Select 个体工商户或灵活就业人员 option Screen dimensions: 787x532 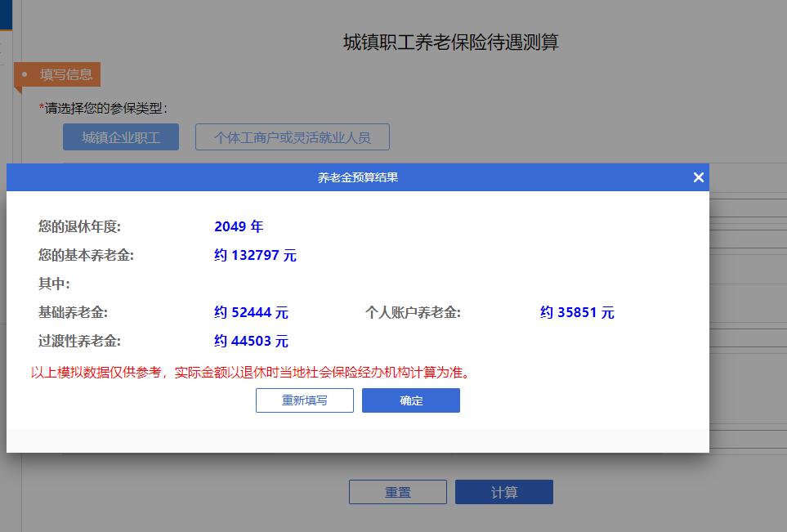coord(293,136)
